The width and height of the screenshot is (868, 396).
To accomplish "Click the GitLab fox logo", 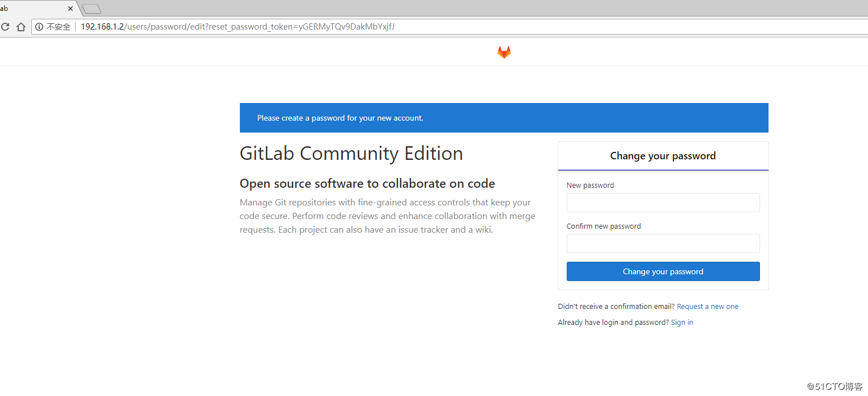I will (x=504, y=52).
